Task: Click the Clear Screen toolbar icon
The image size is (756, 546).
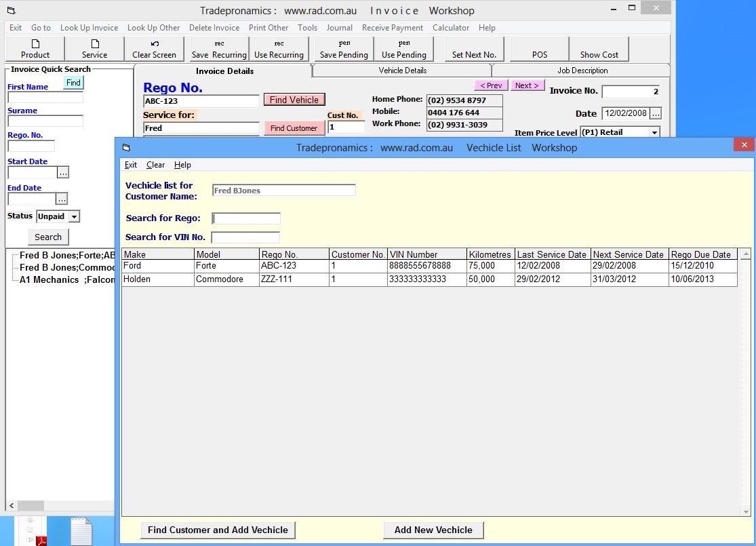Action: click(x=155, y=48)
